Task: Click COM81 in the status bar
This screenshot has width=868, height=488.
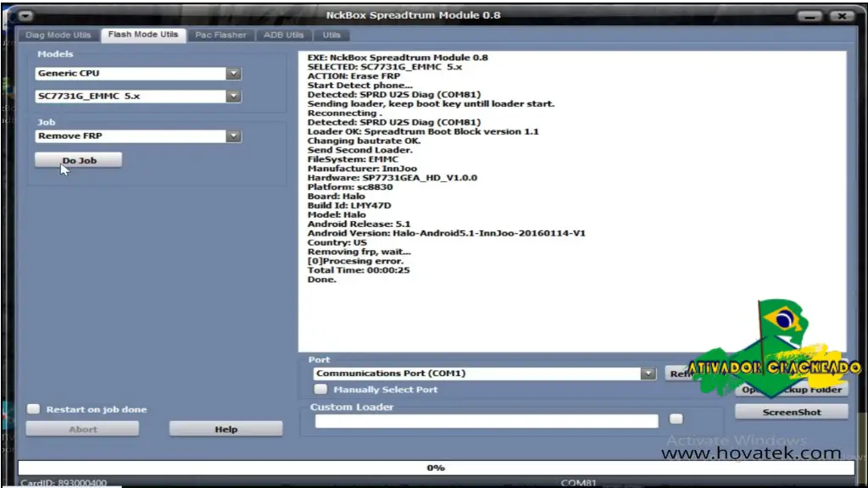Action: pos(578,482)
